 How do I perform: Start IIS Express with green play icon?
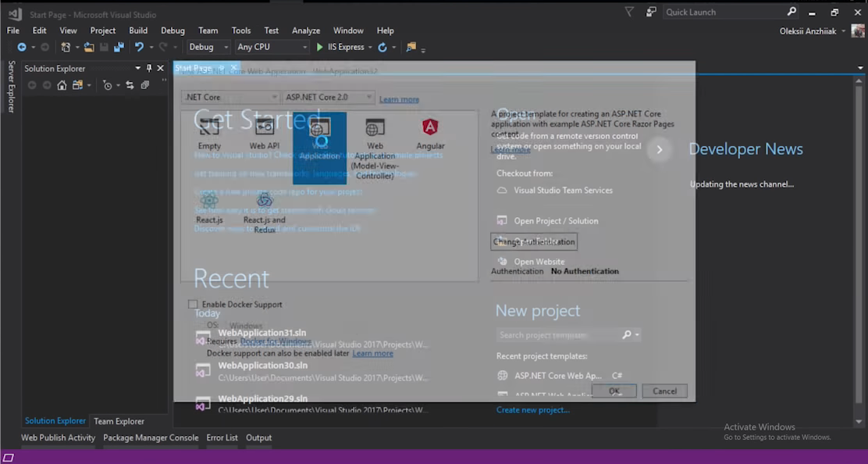[319, 47]
